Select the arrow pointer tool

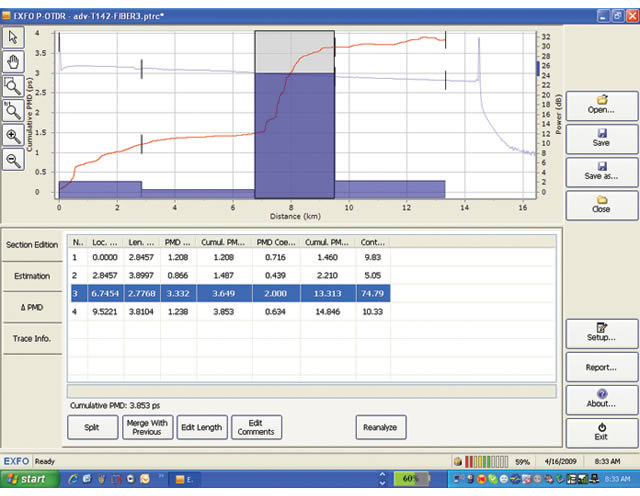(13, 37)
